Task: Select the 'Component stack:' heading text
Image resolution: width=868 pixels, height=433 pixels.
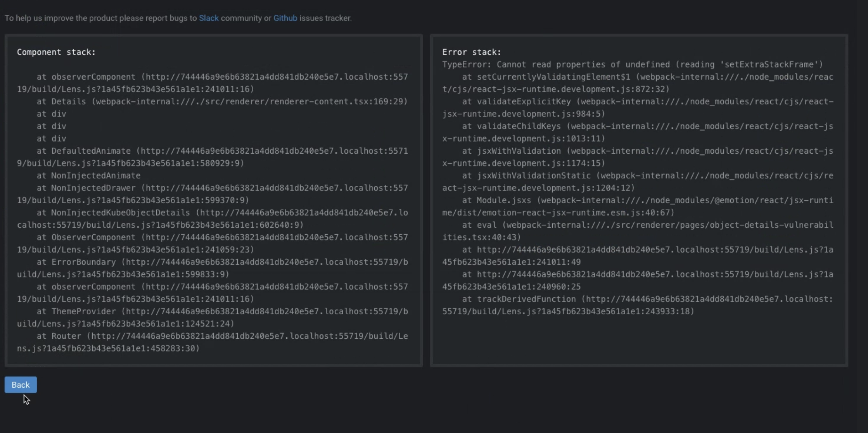Action: coord(56,52)
